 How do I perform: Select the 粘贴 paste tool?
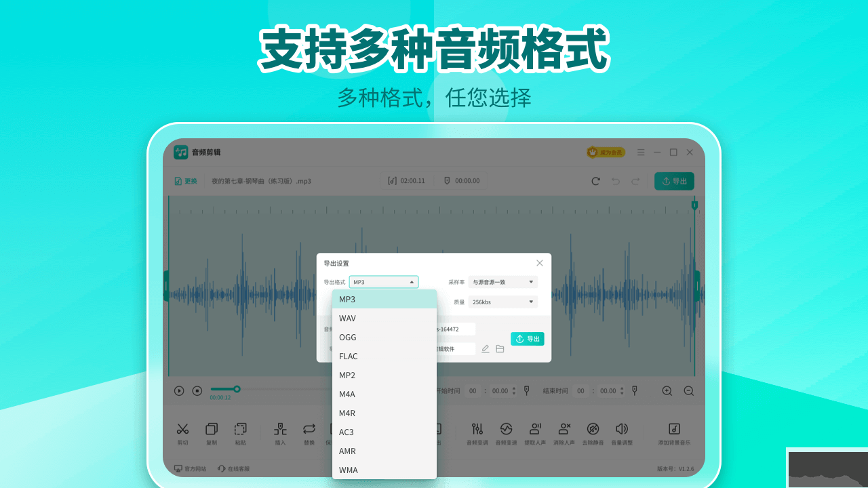[x=240, y=434]
